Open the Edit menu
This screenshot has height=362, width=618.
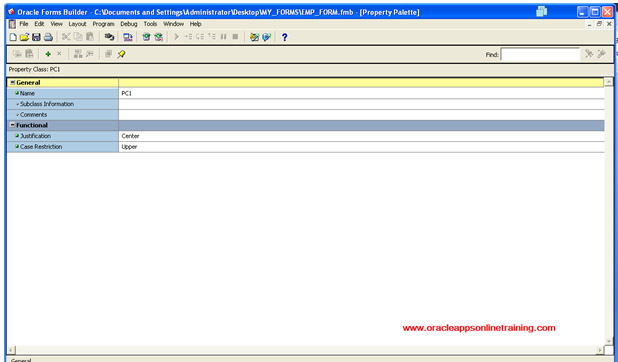pyautogui.click(x=39, y=24)
